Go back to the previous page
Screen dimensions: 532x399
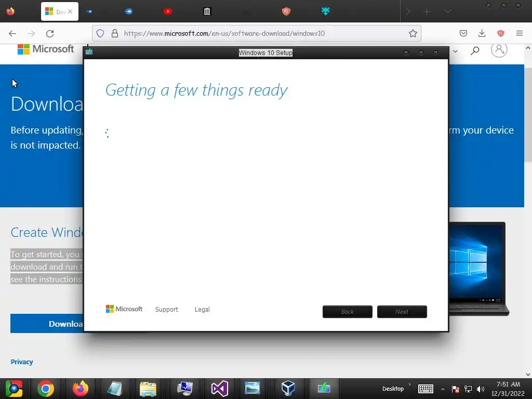(x=12, y=33)
